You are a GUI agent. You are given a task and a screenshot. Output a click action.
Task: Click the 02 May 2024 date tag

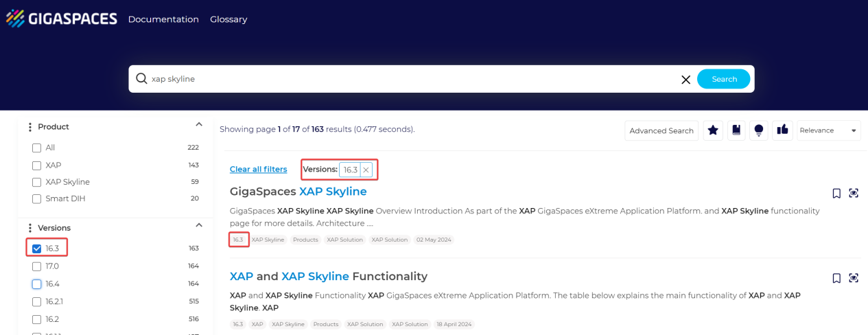[434, 240]
